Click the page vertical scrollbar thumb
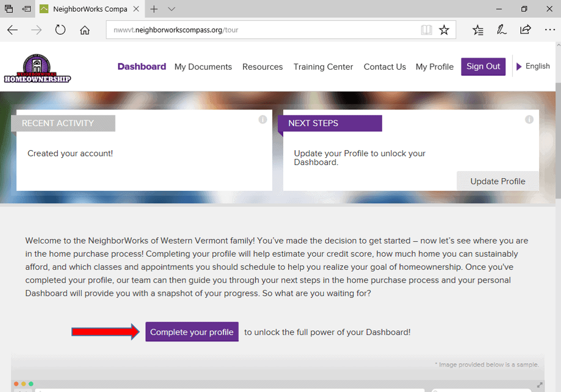 (x=558, y=140)
